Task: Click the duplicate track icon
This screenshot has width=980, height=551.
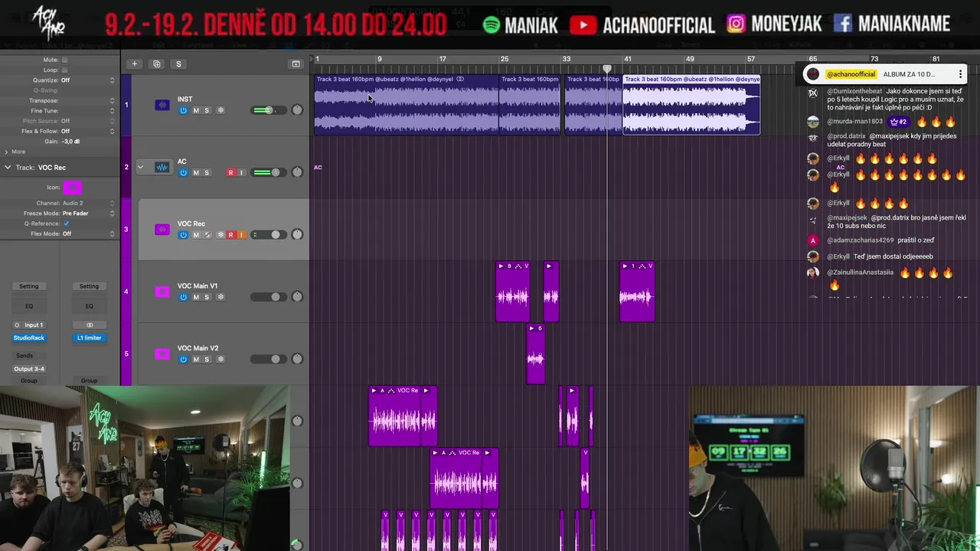Action: pyautogui.click(x=156, y=64)
